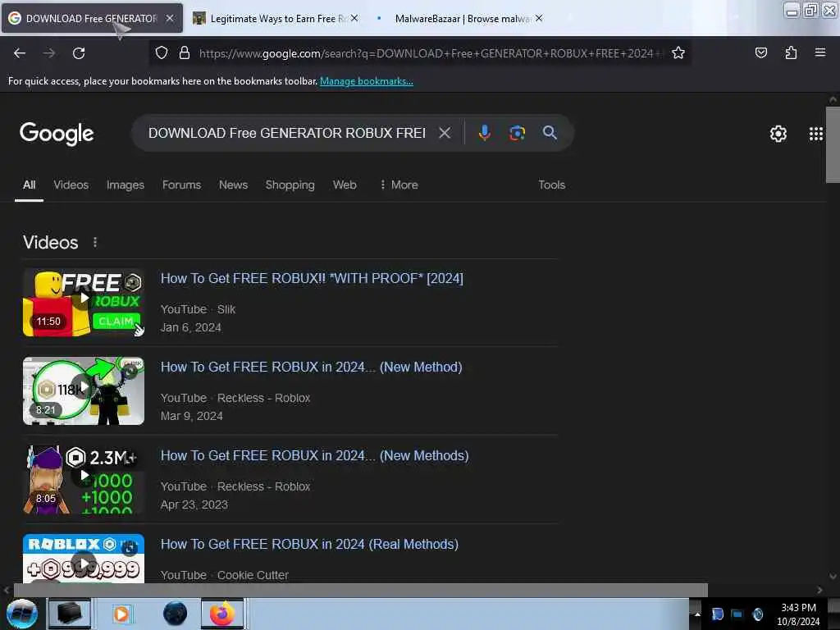Click the Google logo
Image resolution: width=840 pixels, height=630 pixels.
click(x=57, y=134)
